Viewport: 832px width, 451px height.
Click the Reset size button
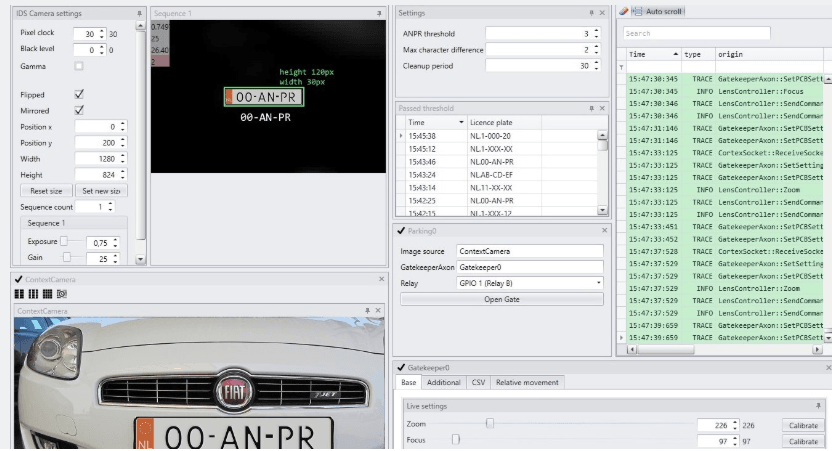46,190
